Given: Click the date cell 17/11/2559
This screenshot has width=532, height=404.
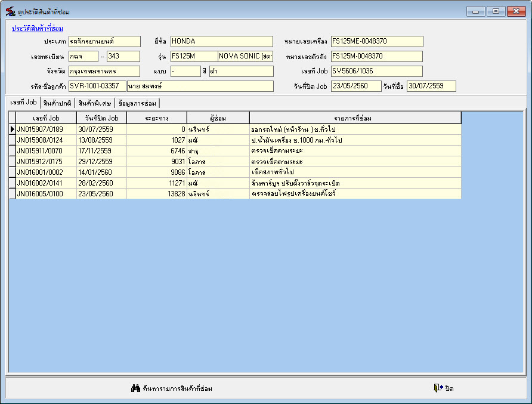Looking at the screenshot, I should [101, 151].
